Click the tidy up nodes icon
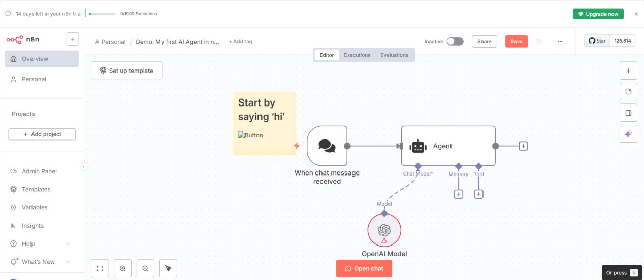The width and height of the screenshot is (644, 280). coord(168,269)
